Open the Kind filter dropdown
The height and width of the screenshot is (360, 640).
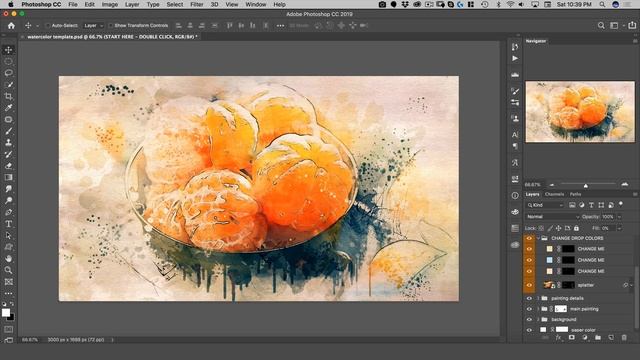(545, 205)
